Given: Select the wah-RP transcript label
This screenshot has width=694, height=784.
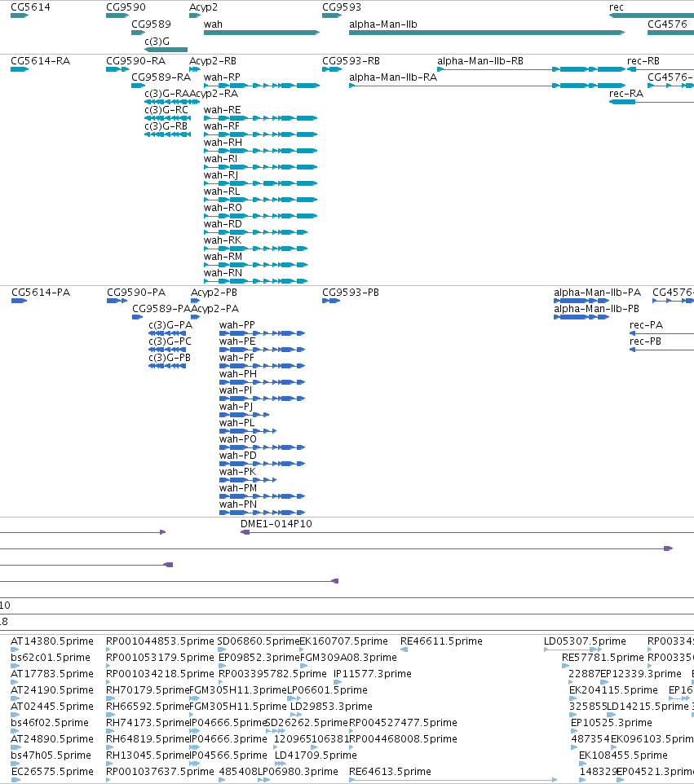Looking at the screenshot, I should click(222, 77).
